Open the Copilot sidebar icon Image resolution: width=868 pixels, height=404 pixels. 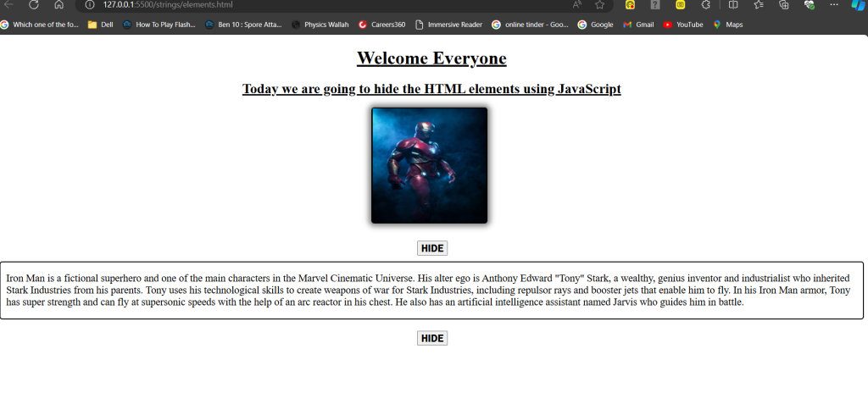tap(859, 4)
